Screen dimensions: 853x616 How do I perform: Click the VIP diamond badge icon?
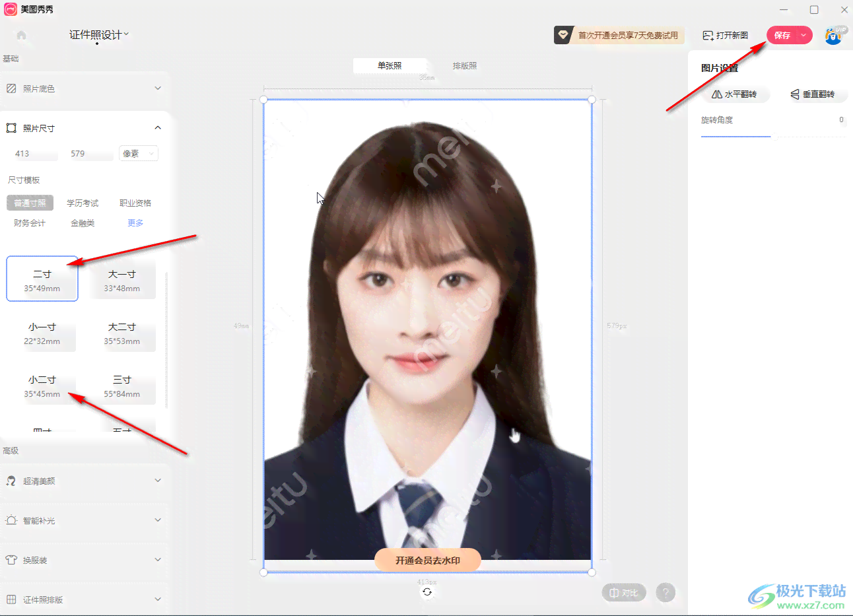[563, 35]
